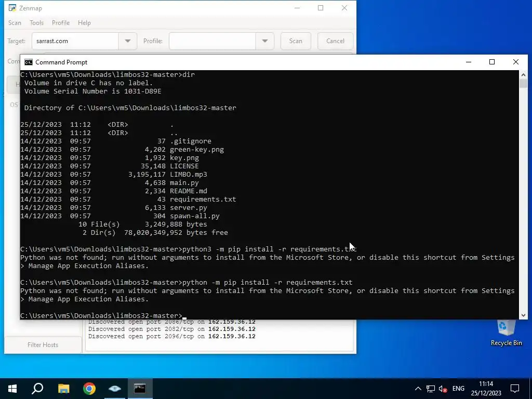Expand the Target dropdown arrow
This screenshot has height=399, width=532.
(128, 41)
